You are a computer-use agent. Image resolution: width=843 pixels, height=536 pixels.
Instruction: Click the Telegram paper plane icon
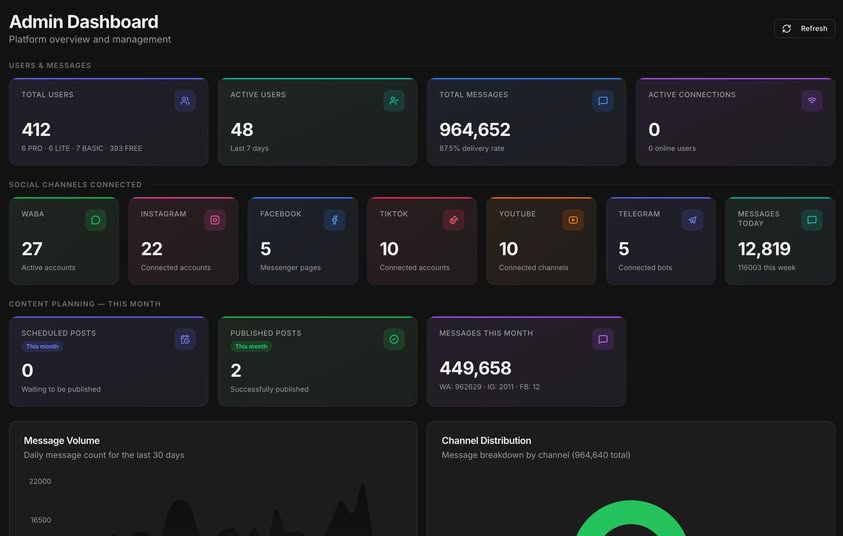click(x=692, y=220)
